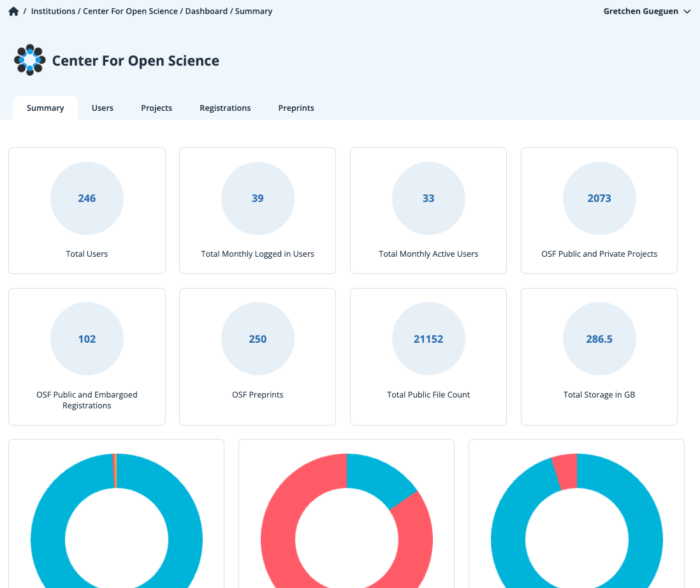
Task: Open the Gretchen Gueguen user menu chevron
Action: click(687, 11)
